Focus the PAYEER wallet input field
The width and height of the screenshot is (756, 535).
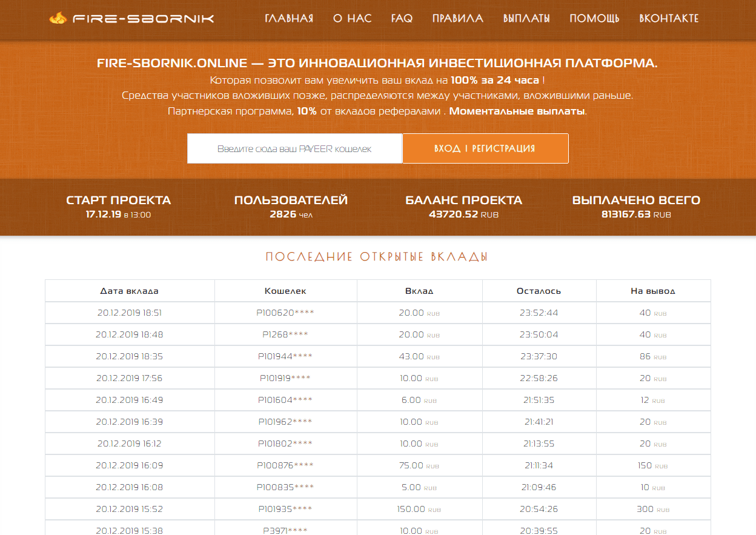(x=294, y=148)
